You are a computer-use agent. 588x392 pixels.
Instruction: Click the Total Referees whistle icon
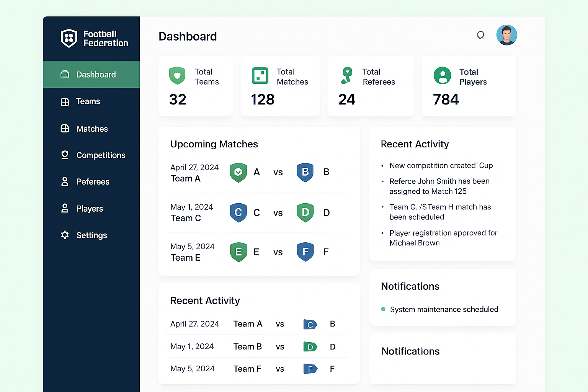tap(346, 76)
